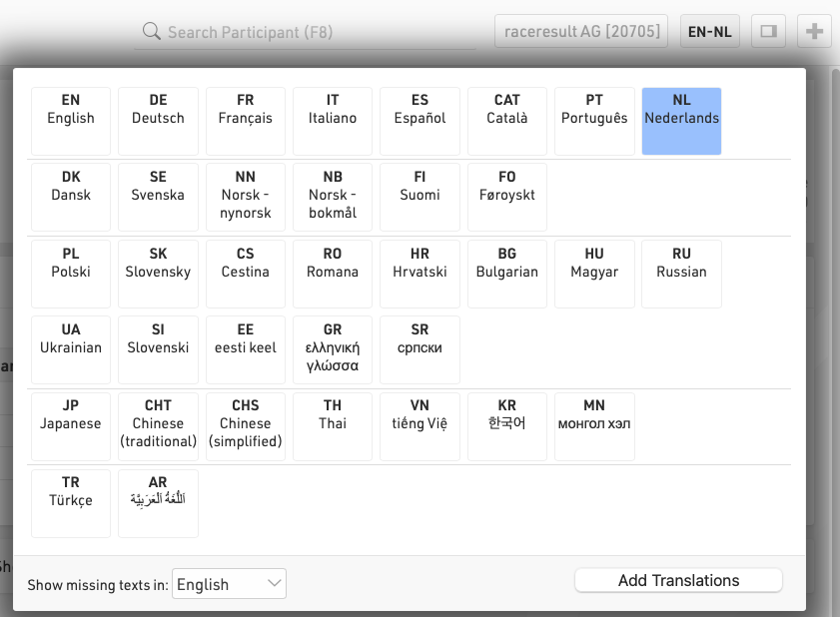Pick the JP Japanese language tile
The width and height of the screenshot is (840, 617).
click(x=71, y=426)
